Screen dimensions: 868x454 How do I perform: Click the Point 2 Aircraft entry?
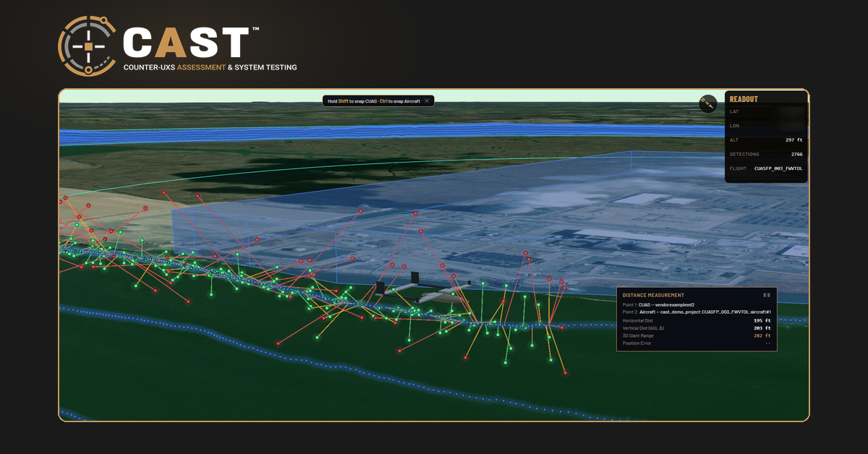coord(695,312)
